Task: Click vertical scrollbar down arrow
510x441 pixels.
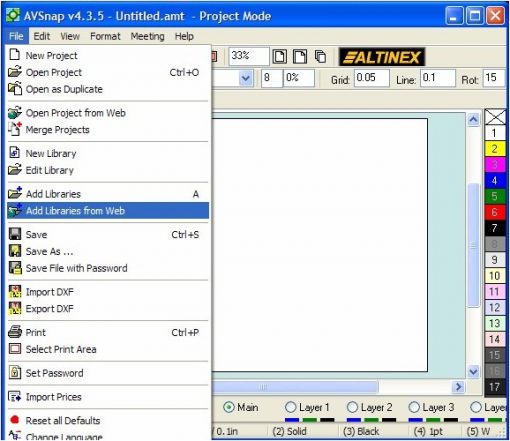Action: [x=473, y=371]
